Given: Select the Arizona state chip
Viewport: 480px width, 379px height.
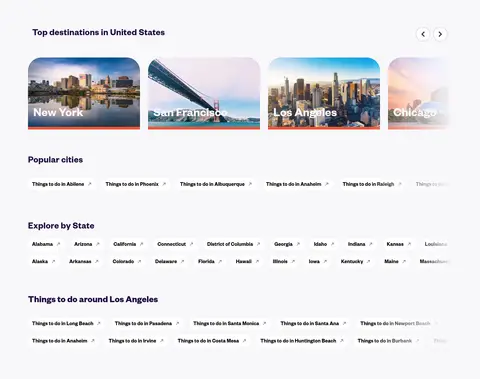Looking at the screenshot, I should [x=87, y=244].
